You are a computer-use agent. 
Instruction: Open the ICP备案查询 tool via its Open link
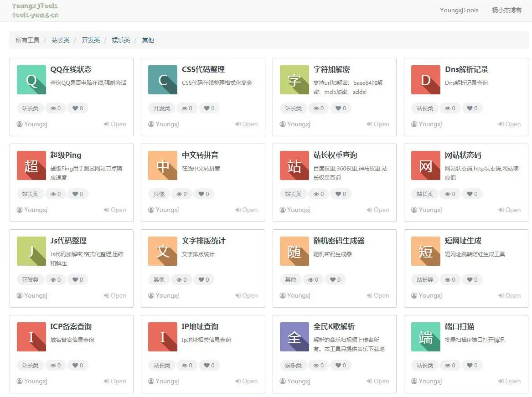[114, 381]
